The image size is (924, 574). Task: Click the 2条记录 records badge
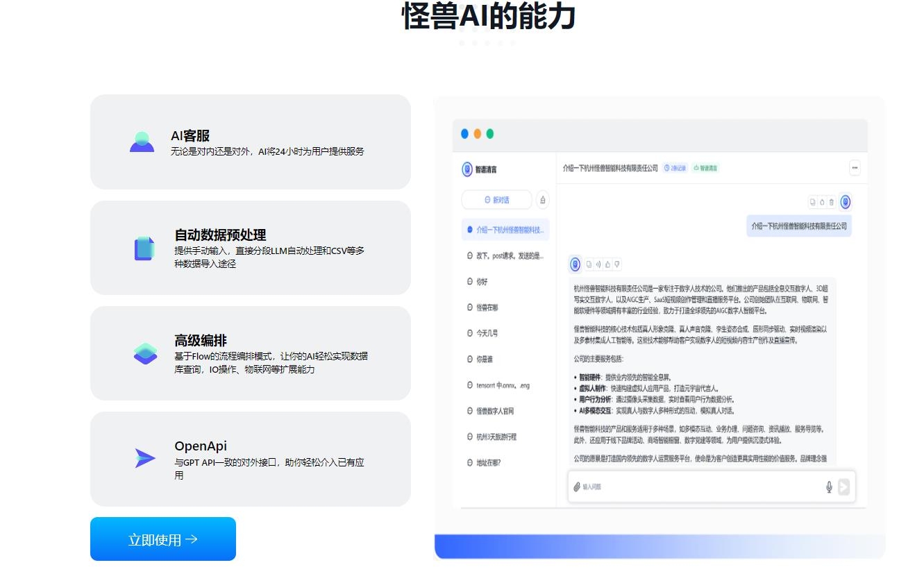675,169
